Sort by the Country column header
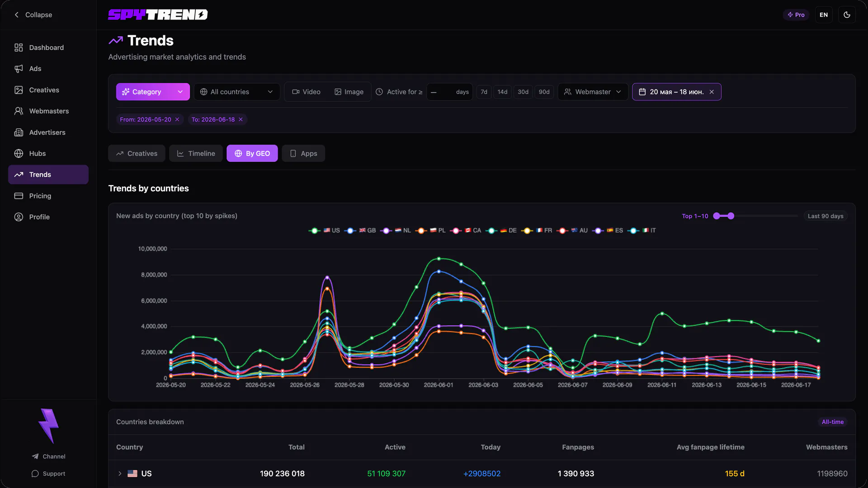Image resolution: width=868 pixels, height=488 pixels. [x=129, y=447]
